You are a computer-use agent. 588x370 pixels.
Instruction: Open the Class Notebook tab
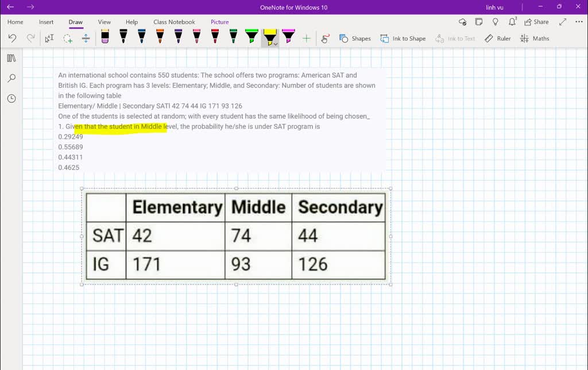[x=174, y=22]
